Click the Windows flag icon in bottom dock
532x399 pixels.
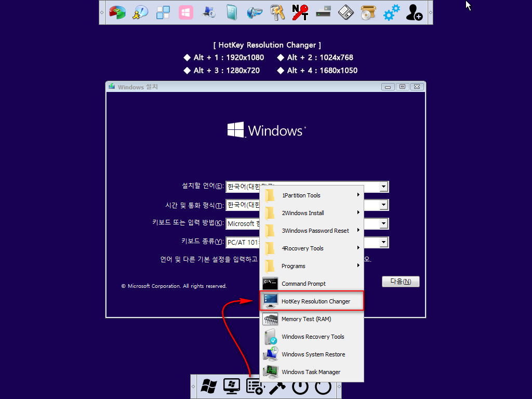[x=209, y=387]
